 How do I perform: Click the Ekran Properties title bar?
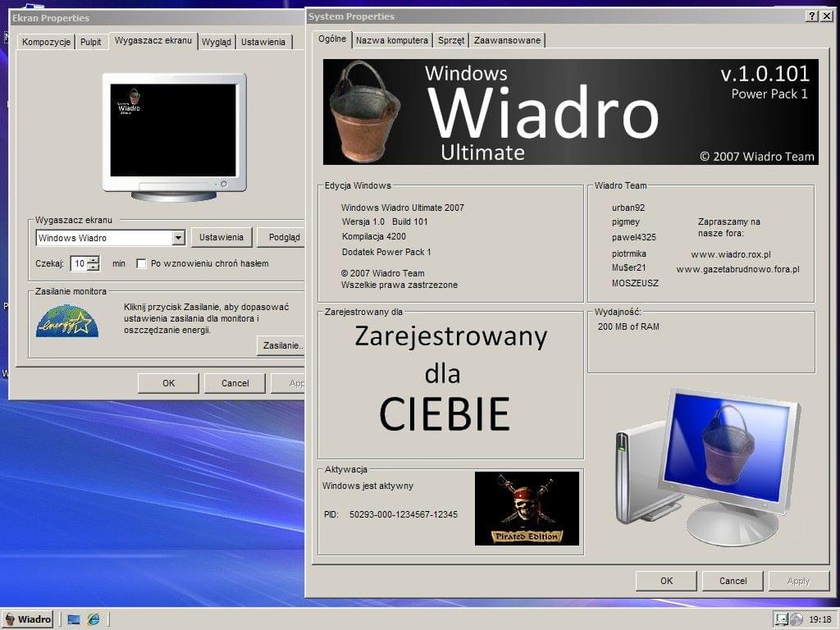157,18
